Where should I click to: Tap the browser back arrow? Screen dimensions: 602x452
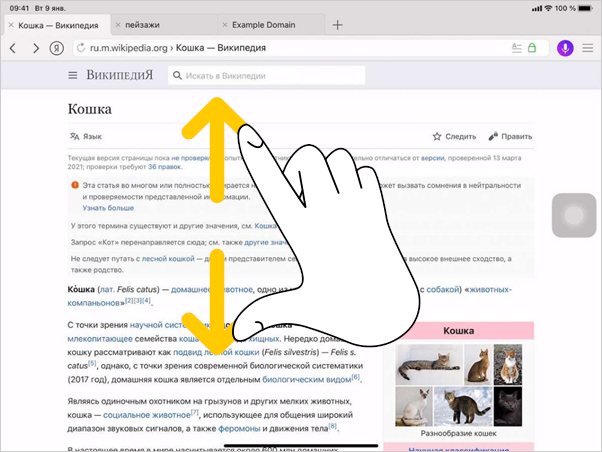click(12, 48)
